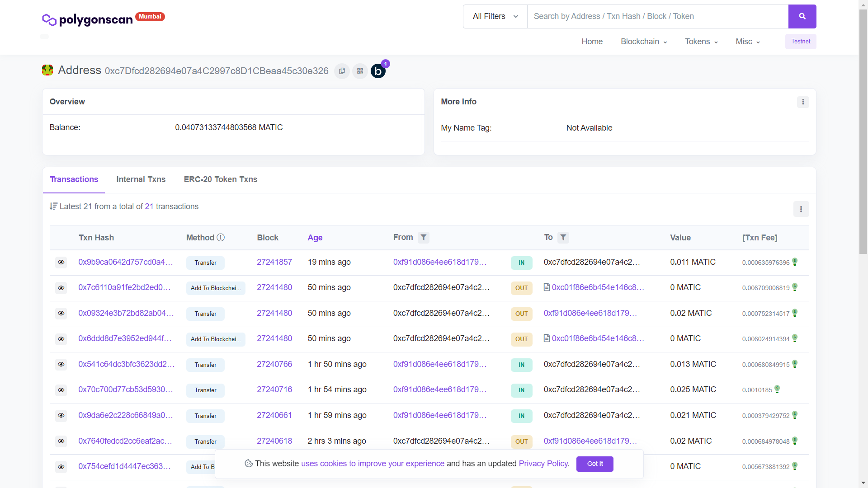The height and width of the screenshot is (488, 868).
Task: Expand the Blockchain menu
Action: [x=643, y=42]
